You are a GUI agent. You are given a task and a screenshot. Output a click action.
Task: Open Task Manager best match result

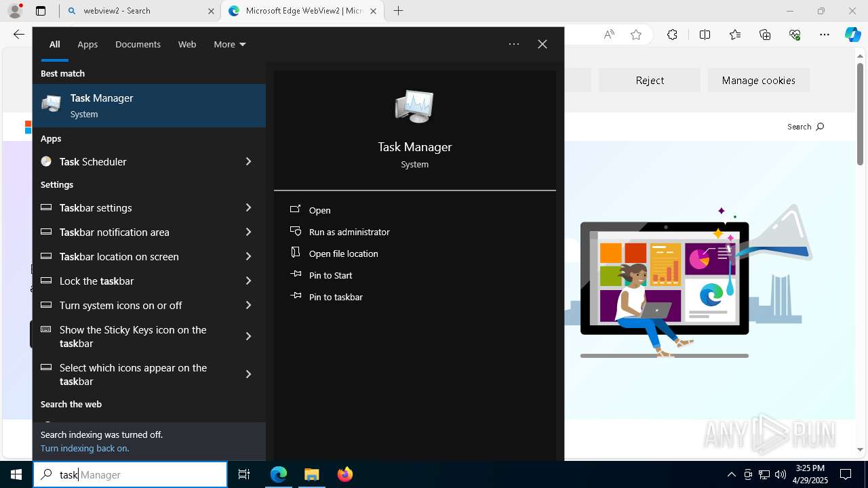click(149, 106)
